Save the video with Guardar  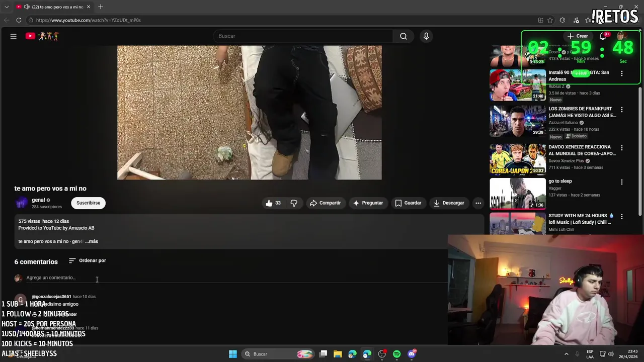pos(408,203)
